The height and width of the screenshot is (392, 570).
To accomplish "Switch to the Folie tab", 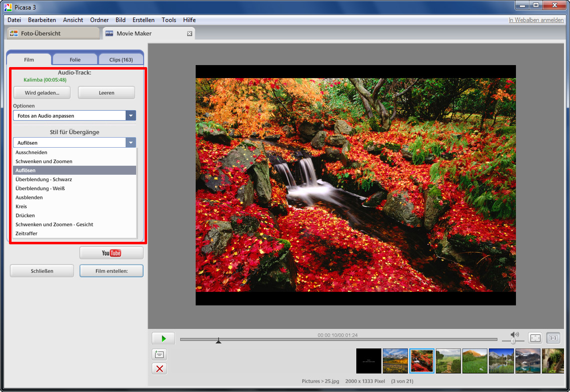I will (x=75, y=60).
